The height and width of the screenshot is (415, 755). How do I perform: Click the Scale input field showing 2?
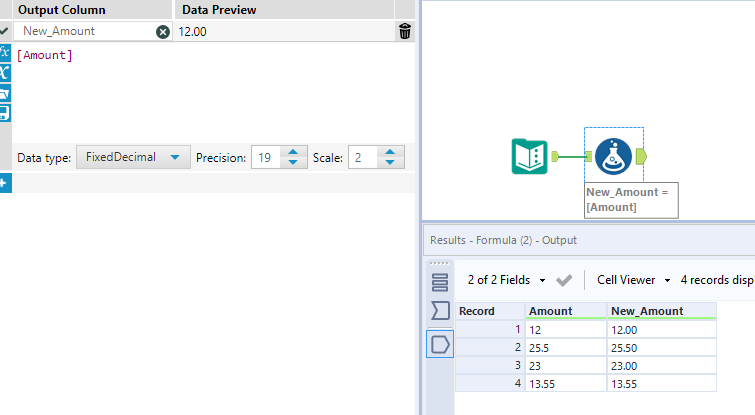[363, 157]
